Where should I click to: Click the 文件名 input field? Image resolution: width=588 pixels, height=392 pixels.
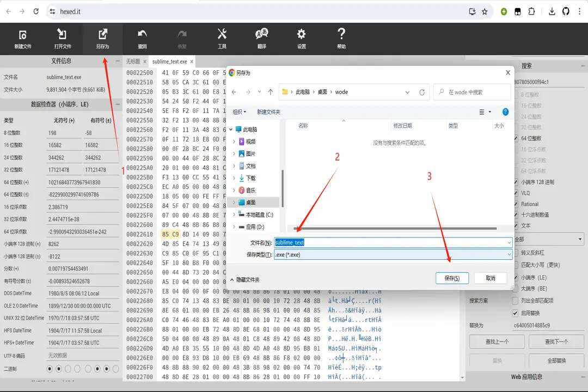click(392, 242)
